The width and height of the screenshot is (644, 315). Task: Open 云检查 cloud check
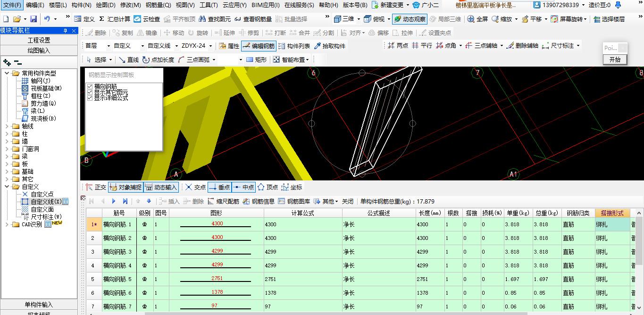point(147,19)
